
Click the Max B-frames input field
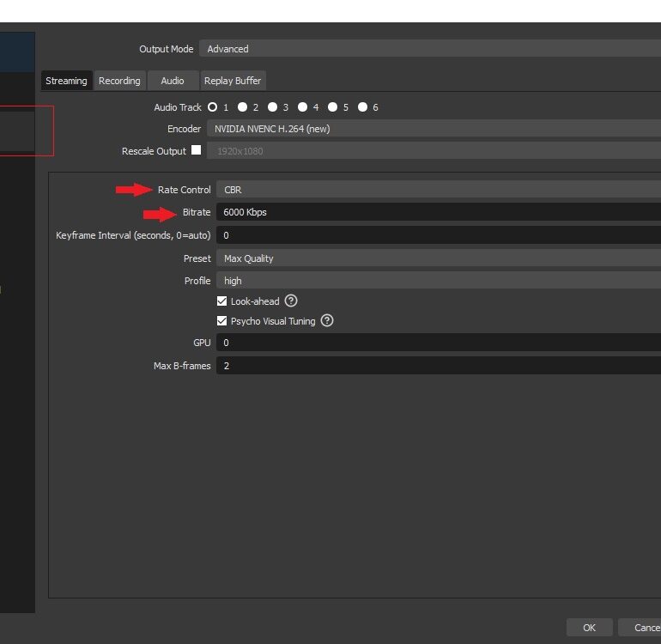click(x=439, y=366)
